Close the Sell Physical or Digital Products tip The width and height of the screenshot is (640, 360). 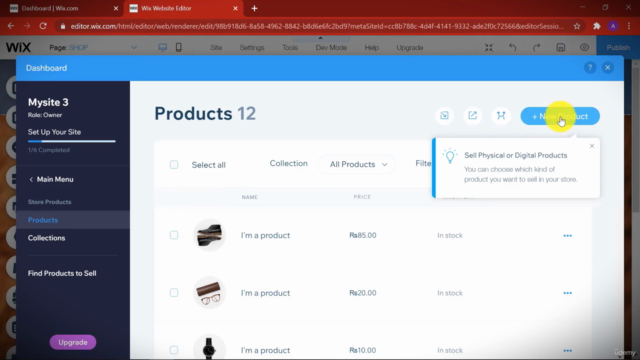(x=592, y=146)
